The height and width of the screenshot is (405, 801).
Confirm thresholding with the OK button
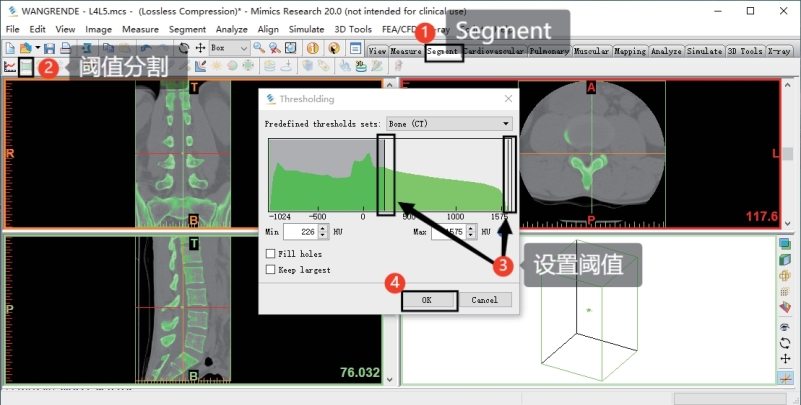point(427,300)
